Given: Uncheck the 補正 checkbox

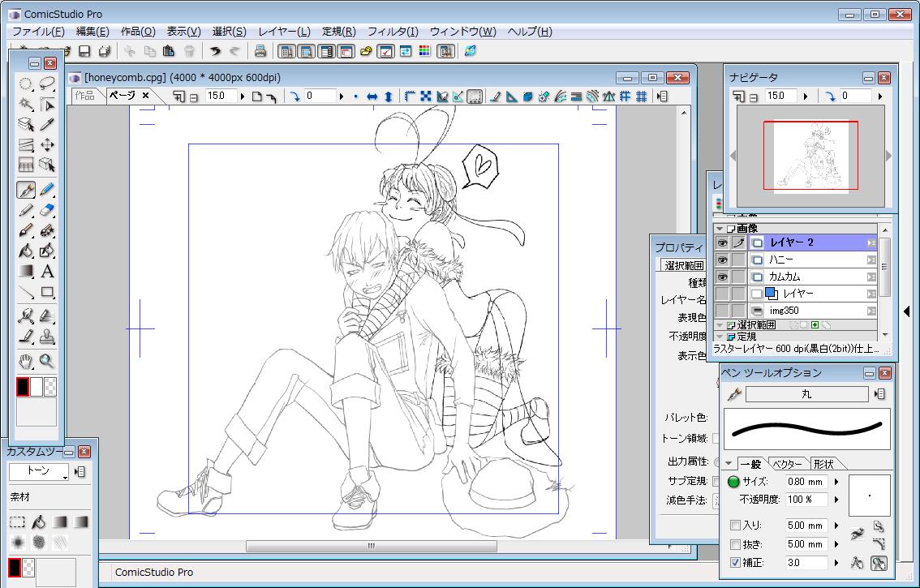Looking at the screenshot, I should [x=735, y=562].
